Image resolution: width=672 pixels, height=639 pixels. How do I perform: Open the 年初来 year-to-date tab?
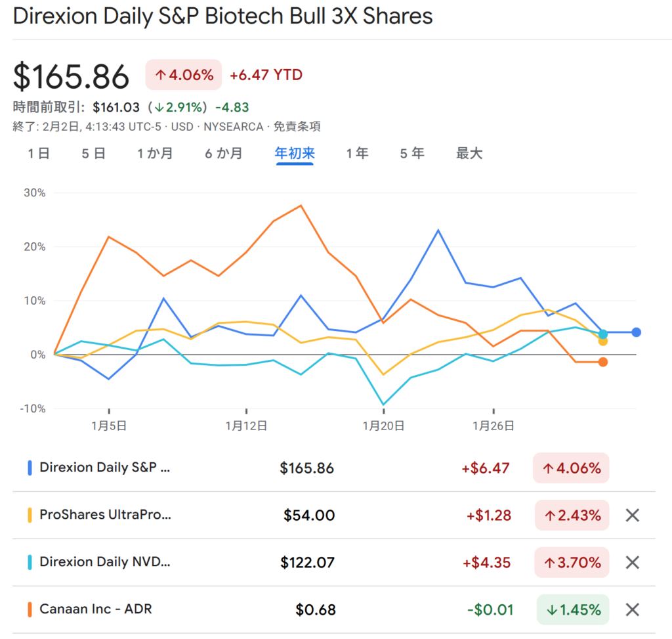(295, 154)
